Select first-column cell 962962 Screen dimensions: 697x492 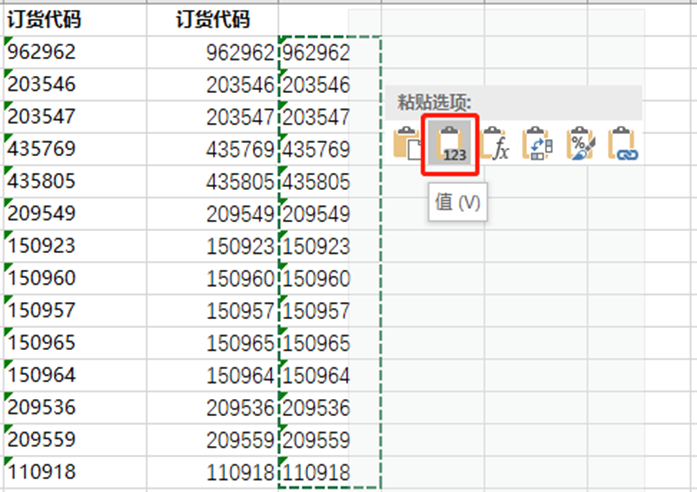click(75, 52)
